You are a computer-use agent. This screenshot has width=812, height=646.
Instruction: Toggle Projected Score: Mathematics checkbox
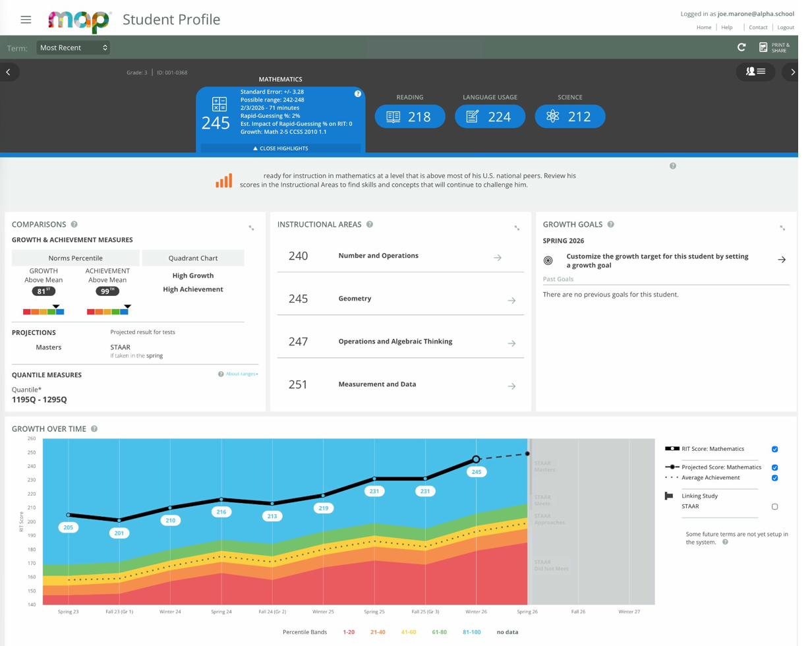pyautogui.click(x=774, y=467)
